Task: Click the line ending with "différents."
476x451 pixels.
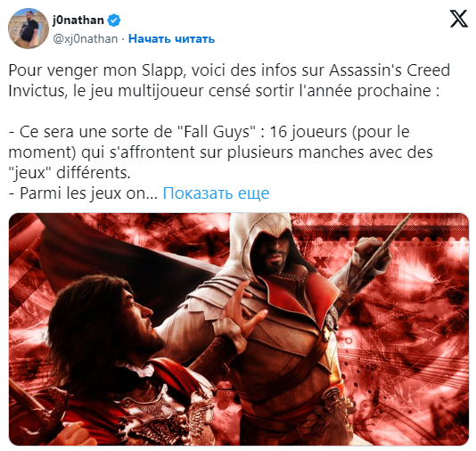Action: [70, 173]
